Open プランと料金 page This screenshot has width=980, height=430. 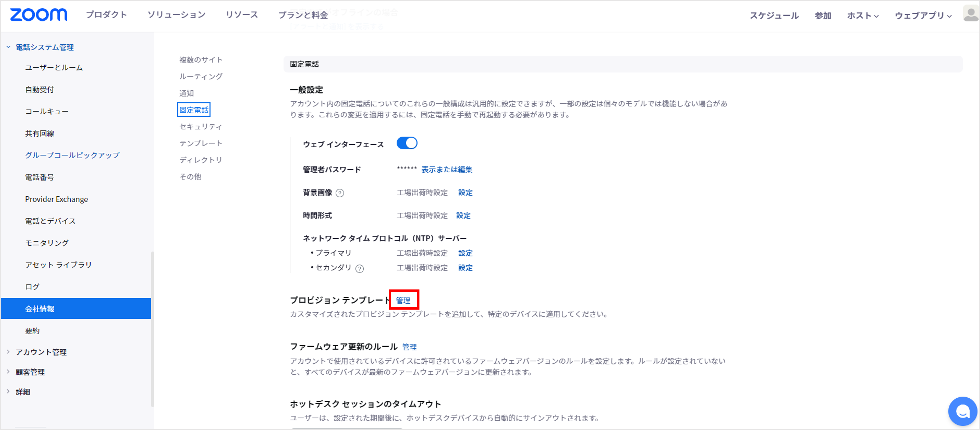pos(303,15)
